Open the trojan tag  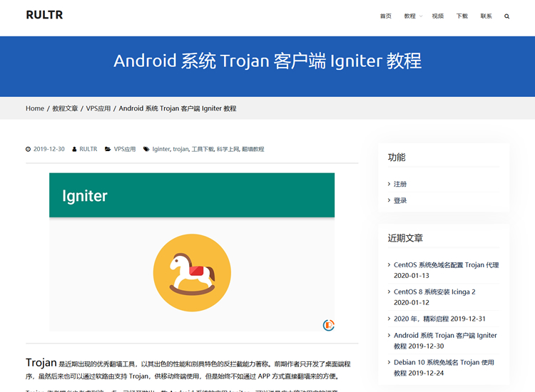click(181, 149)
